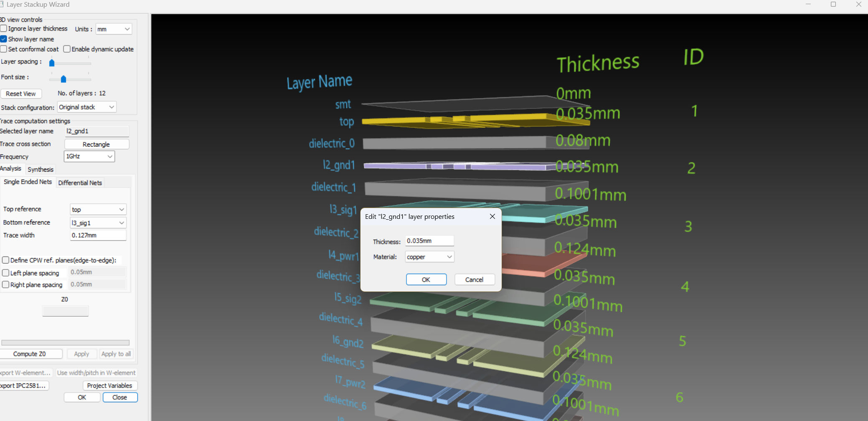This screenshot has height=421, width=868.
Task: Enable Right plane spacing checkbox
Action: point(6,284)
